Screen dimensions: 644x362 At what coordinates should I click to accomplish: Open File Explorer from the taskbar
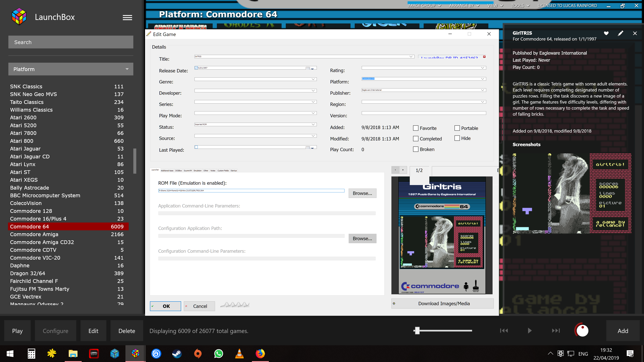(73, 353)
